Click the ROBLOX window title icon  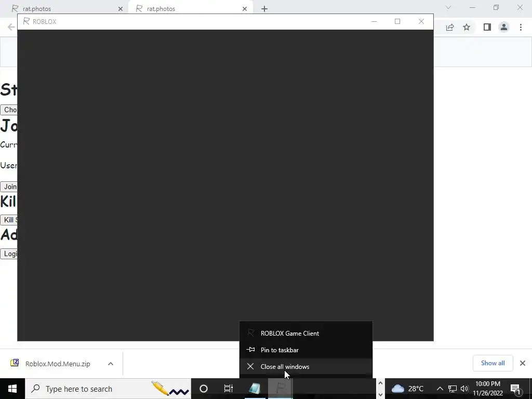coord(26,21)
